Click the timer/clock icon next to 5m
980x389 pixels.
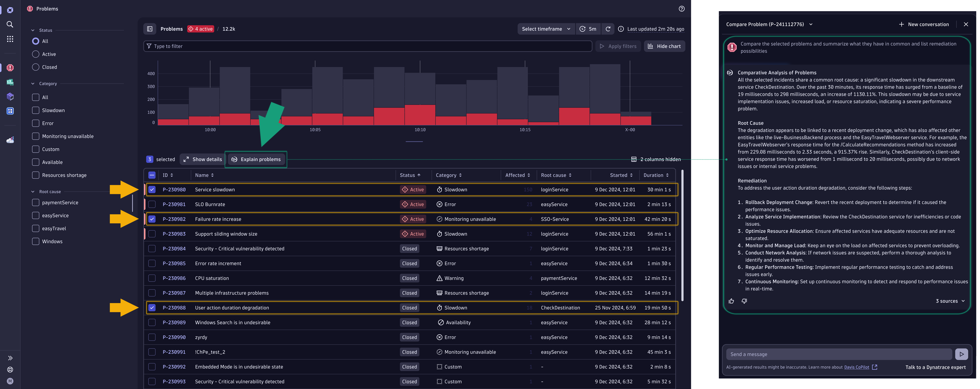point(582,29)
